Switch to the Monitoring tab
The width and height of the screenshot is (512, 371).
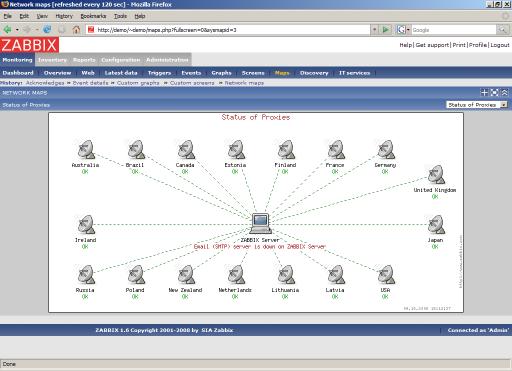(17, 60)
